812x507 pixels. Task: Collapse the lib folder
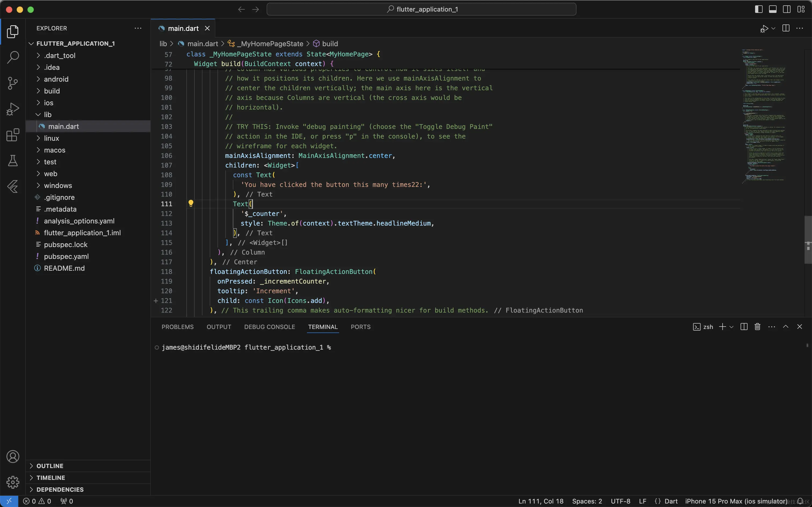48,115
